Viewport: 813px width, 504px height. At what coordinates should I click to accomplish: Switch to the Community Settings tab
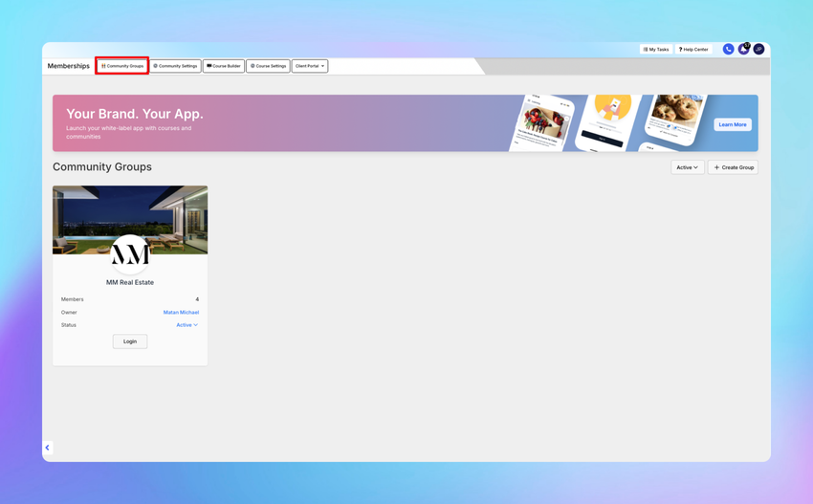(x=176, y=66)
